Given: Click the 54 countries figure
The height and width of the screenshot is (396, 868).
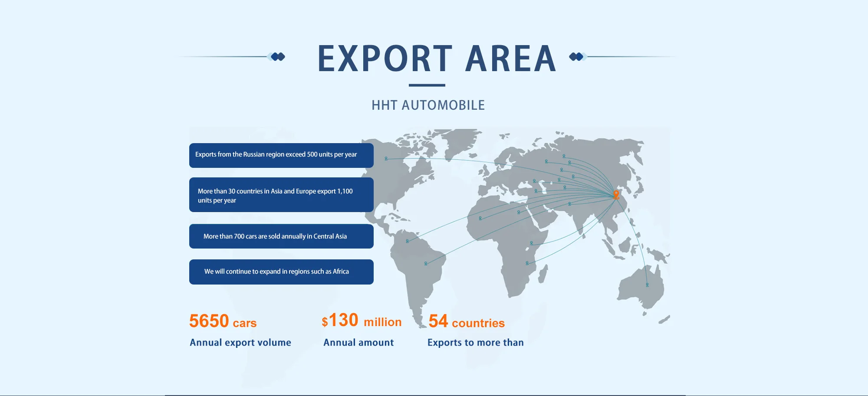Looking at the screenshot, I should pyautogui.click(x=467, y=321).
